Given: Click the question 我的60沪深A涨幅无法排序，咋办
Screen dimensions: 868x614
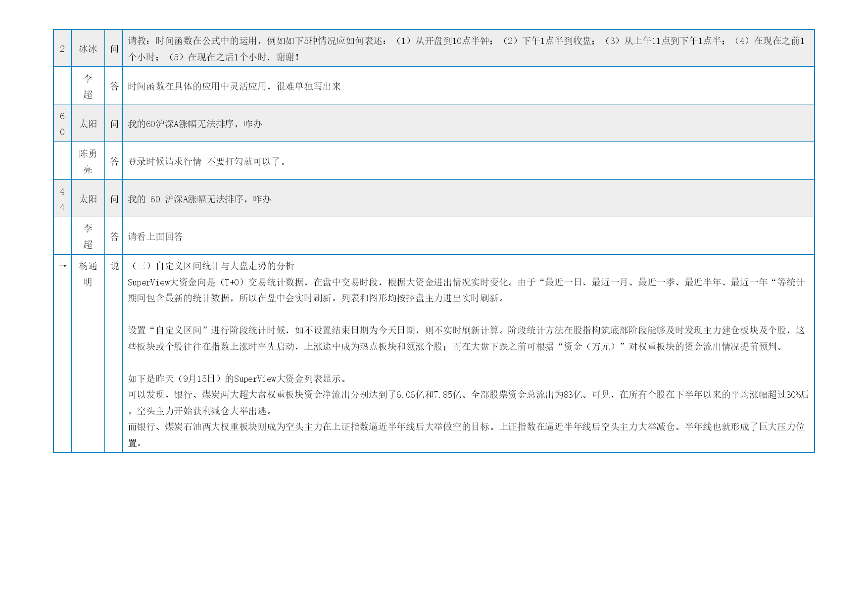Looking at the screenshot, I should (195, 124).
